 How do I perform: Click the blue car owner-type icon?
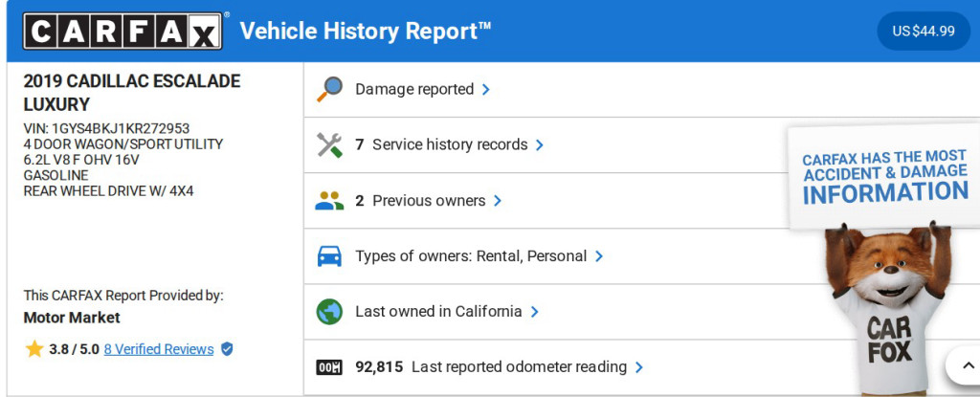pyautogui.click(x=329, y=256)
